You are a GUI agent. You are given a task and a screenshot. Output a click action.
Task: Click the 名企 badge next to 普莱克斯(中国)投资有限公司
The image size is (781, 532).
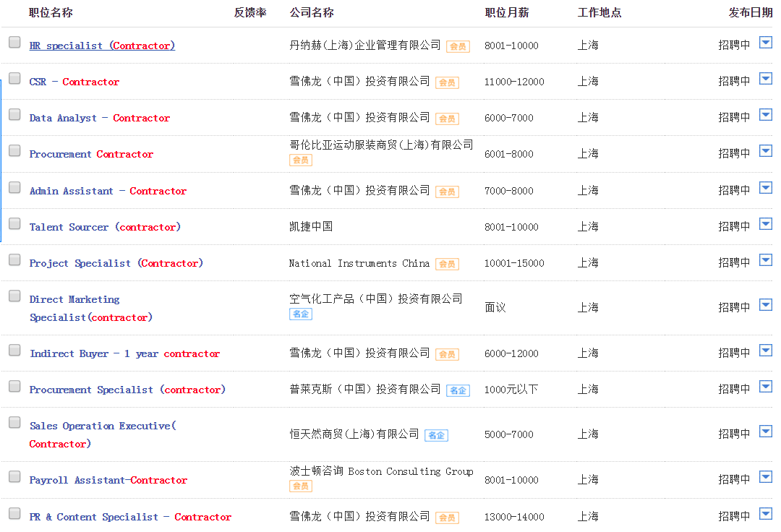tap(458, 390)
